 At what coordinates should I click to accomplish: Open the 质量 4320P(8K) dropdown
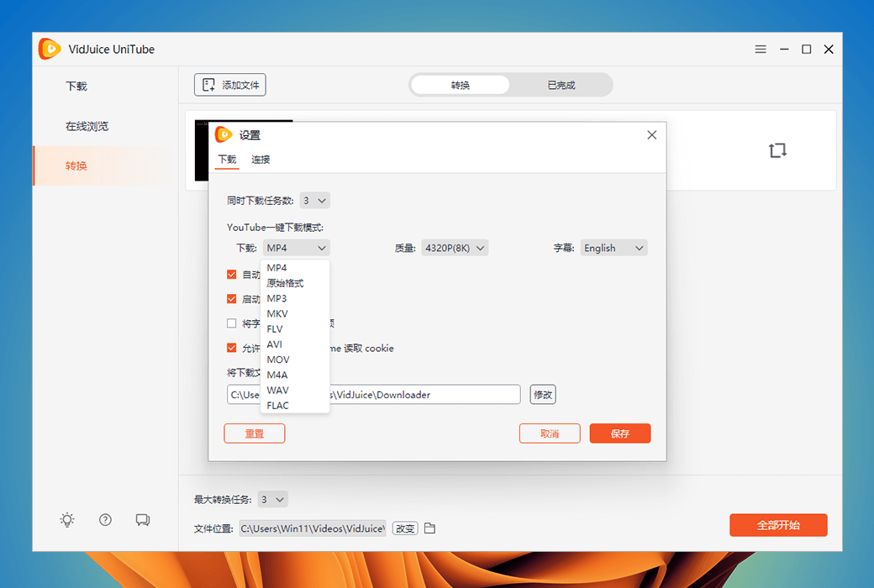point(455,248)
